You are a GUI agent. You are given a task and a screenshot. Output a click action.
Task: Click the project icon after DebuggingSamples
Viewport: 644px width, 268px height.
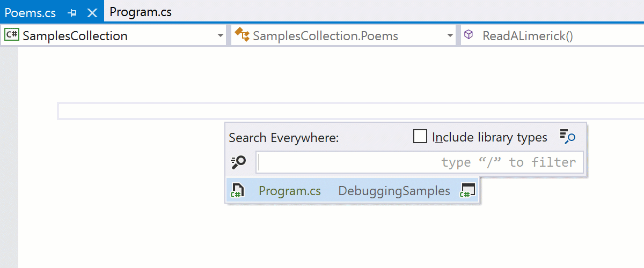point(468,191)
